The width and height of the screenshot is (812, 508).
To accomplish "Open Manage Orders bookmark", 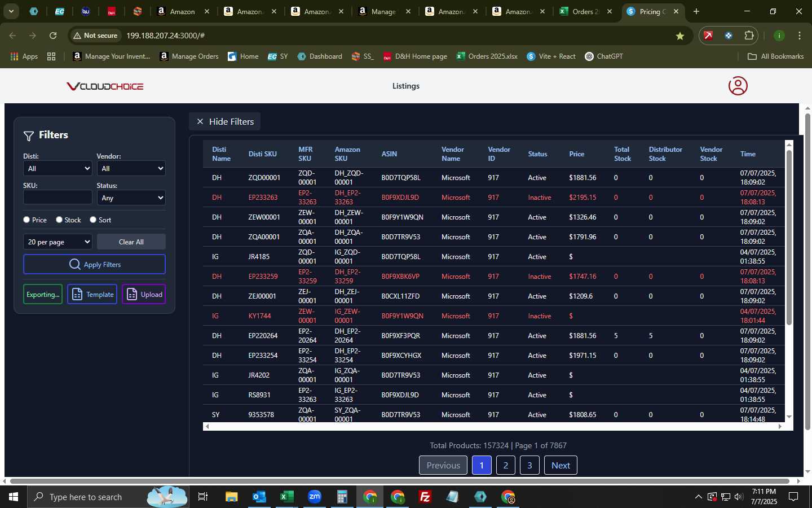I will [189, 56].
